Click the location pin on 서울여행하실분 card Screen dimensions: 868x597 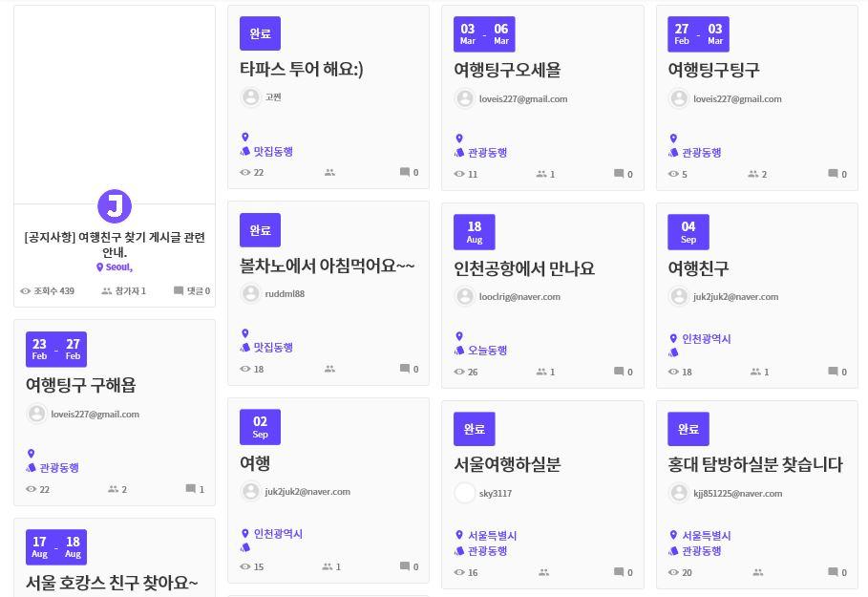pos(459,535)
